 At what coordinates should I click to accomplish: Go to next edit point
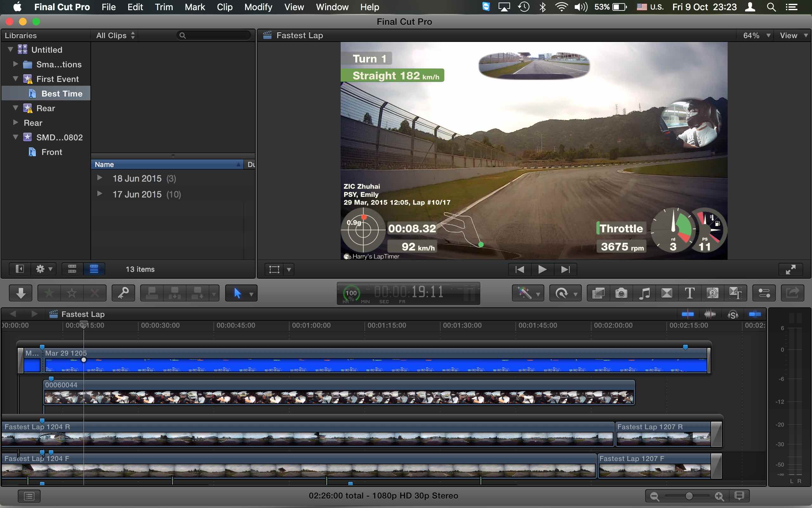565,270
